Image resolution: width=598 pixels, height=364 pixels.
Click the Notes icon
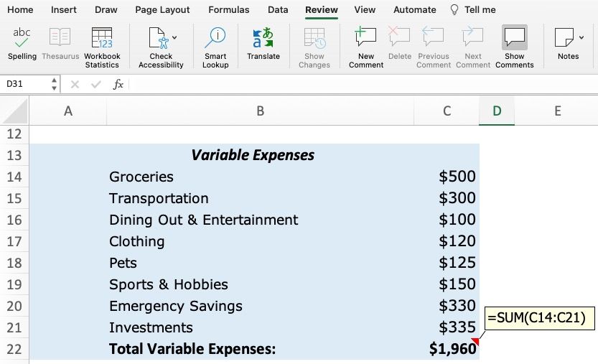(564, 37)
